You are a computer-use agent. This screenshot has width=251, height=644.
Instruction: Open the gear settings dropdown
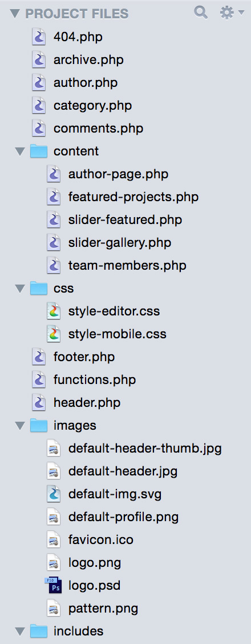(x=232, y=13)
